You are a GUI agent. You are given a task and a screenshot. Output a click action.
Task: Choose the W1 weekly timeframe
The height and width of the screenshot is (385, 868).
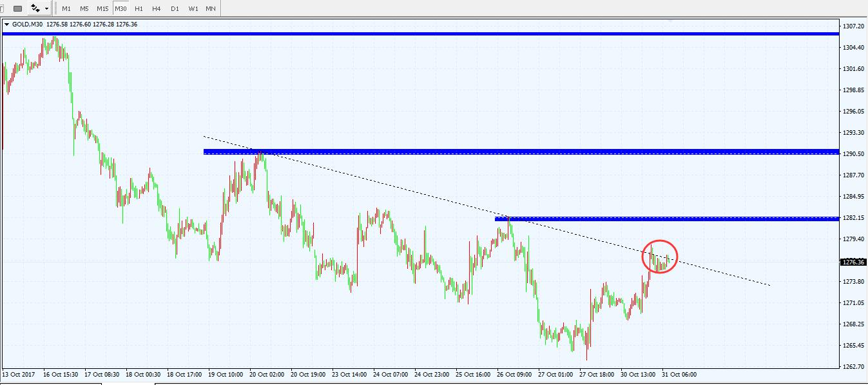point(193,9)
